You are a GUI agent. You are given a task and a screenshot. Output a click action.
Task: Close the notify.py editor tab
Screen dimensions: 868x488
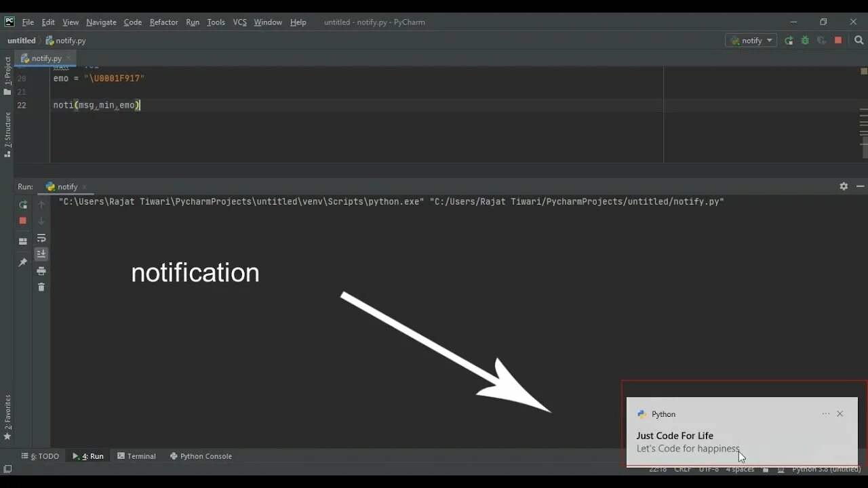click(69, 58)
